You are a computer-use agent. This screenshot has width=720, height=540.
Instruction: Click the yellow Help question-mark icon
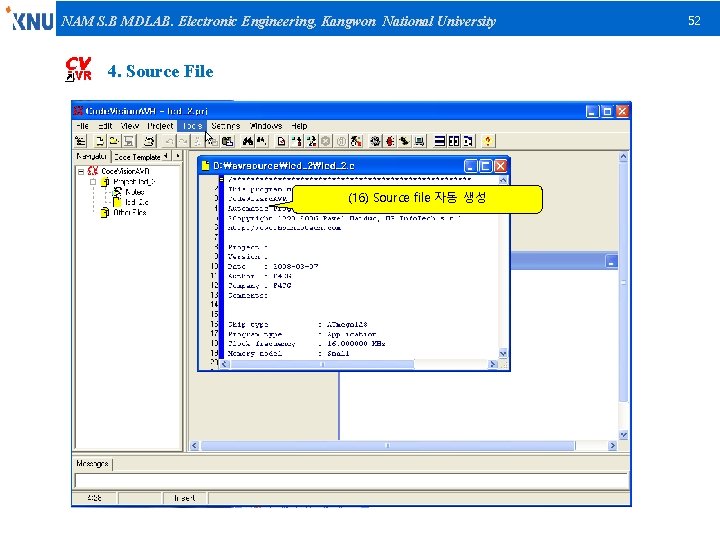pyautogui.click(x=488, y=141)
